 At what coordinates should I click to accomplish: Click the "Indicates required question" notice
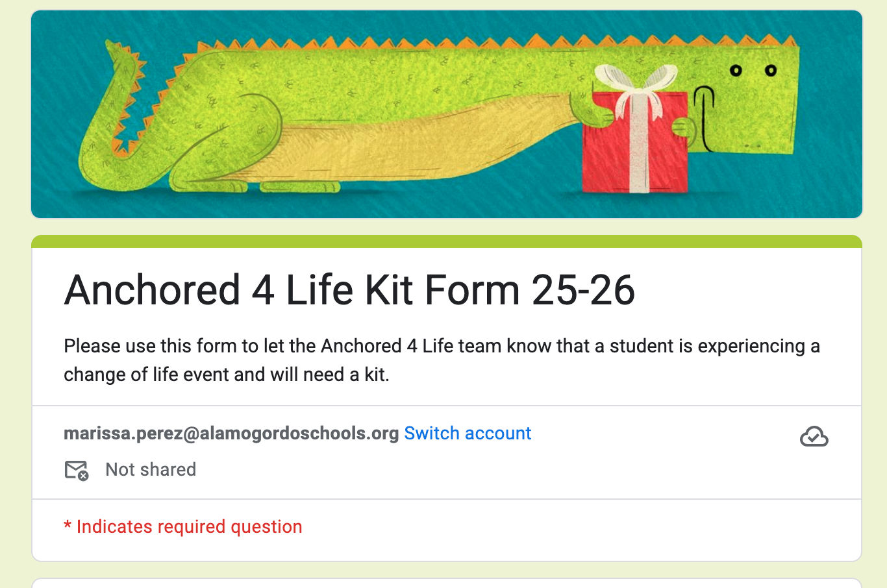pos(189,527)
